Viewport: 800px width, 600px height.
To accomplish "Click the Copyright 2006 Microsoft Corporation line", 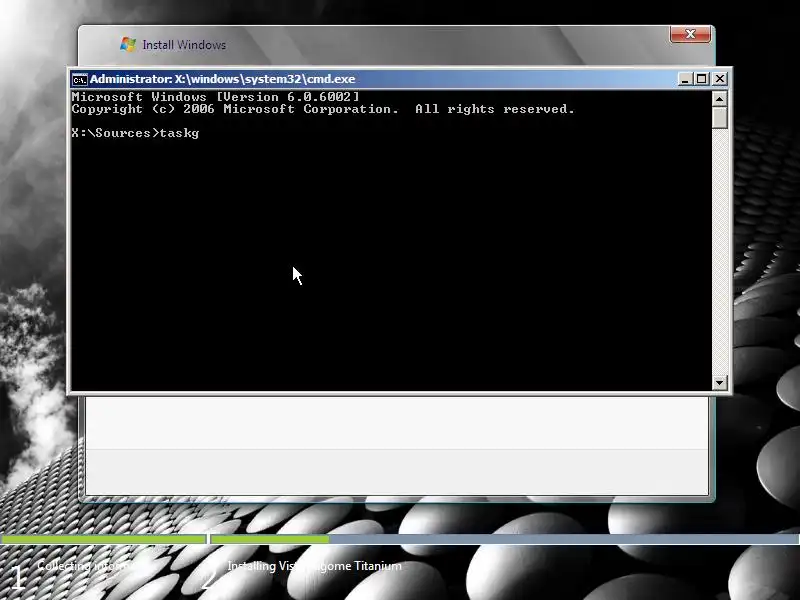I will click(323, 109).
